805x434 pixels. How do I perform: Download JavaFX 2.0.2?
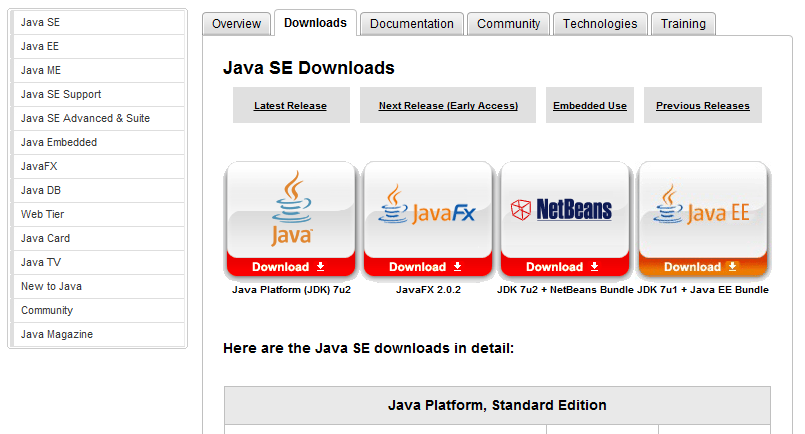tap(428, 267)
